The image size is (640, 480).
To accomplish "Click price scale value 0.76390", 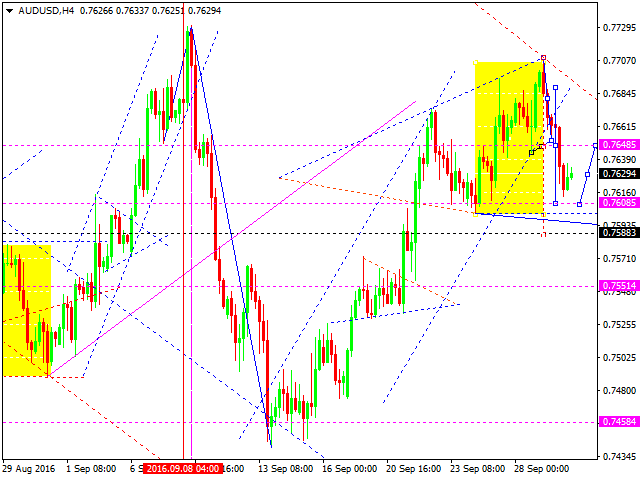I will (619, 160).
